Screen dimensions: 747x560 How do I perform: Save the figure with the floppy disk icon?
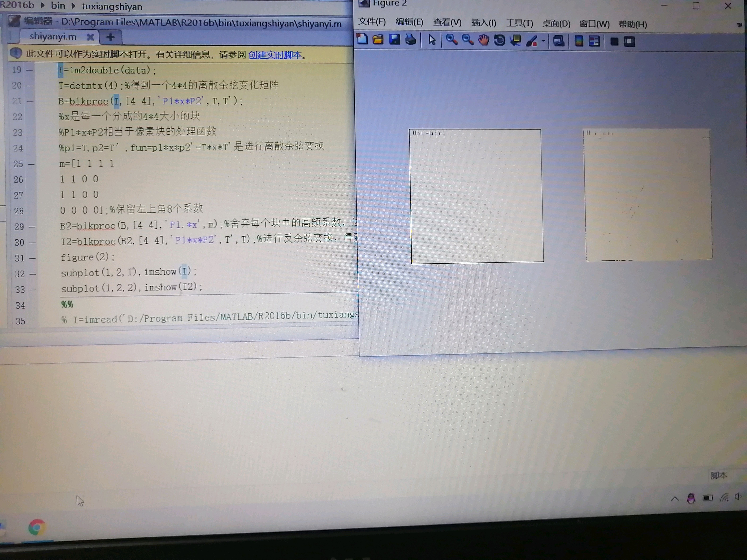394,40
